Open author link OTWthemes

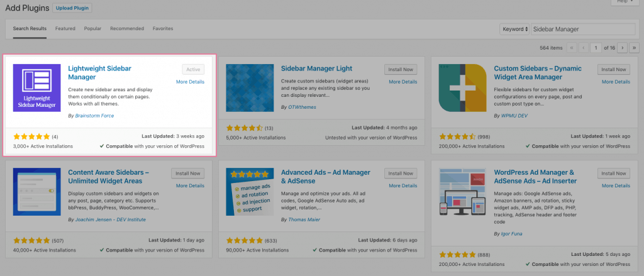coord(302,108)
